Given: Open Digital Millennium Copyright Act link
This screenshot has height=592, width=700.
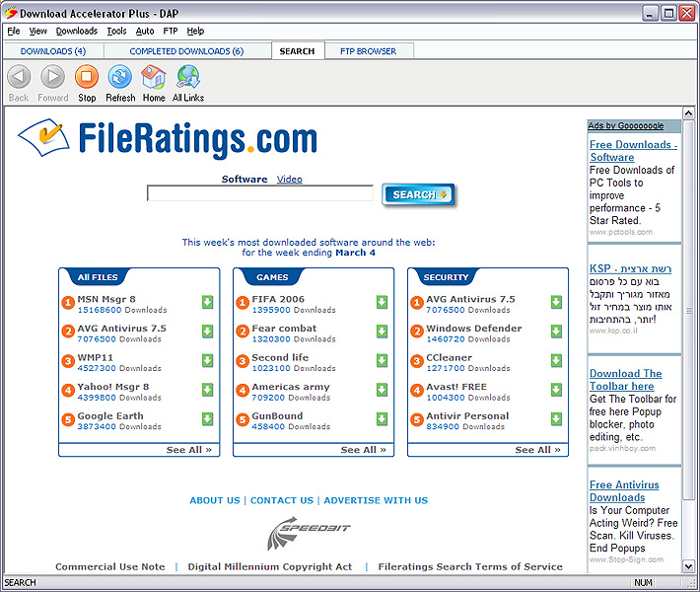Looking at the screenshot, I should pos(269,566).
